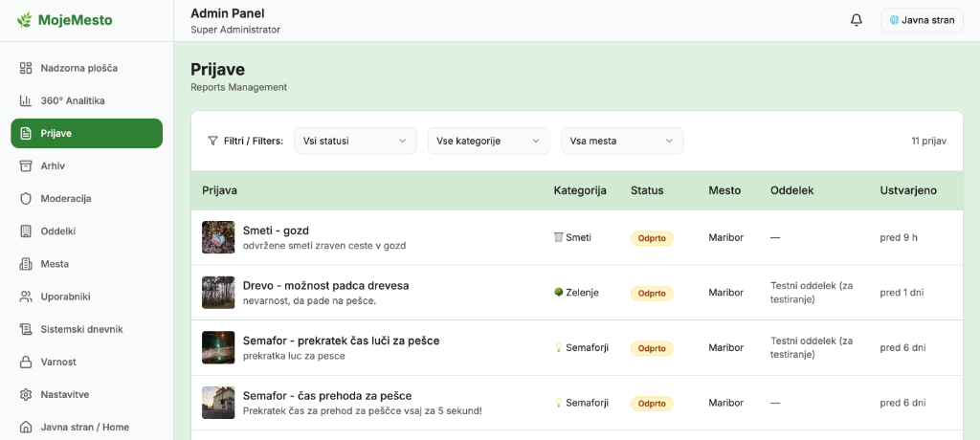Click the Drevo report forest thumbnail
The image size is (980, 440).
[x=218, y=293]
